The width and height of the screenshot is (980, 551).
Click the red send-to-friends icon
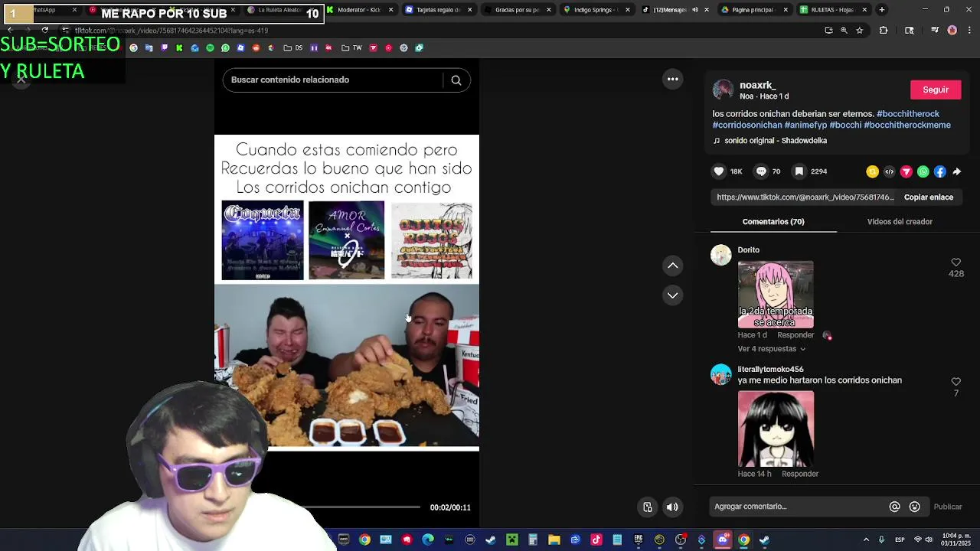click(906, 171)
